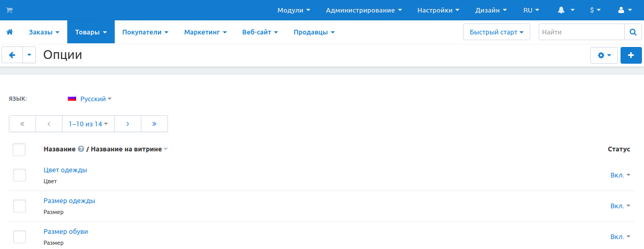Open the user account icon menu
Image resolution: width=644 pixels, height=249 pixels.
tap(624, 10)
